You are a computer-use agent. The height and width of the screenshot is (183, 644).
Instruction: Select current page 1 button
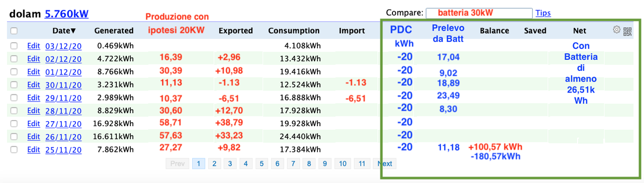(199, 163)
